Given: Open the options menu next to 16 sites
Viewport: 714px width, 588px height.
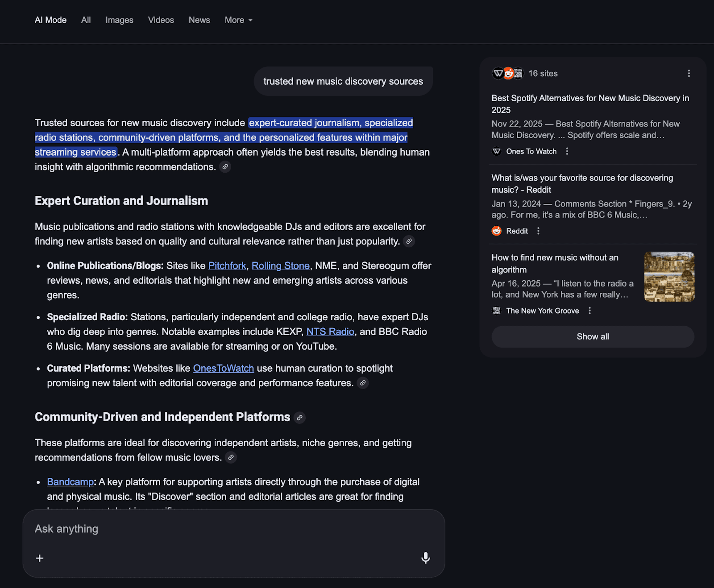Looking at the screenshot, I should point(689,74).
